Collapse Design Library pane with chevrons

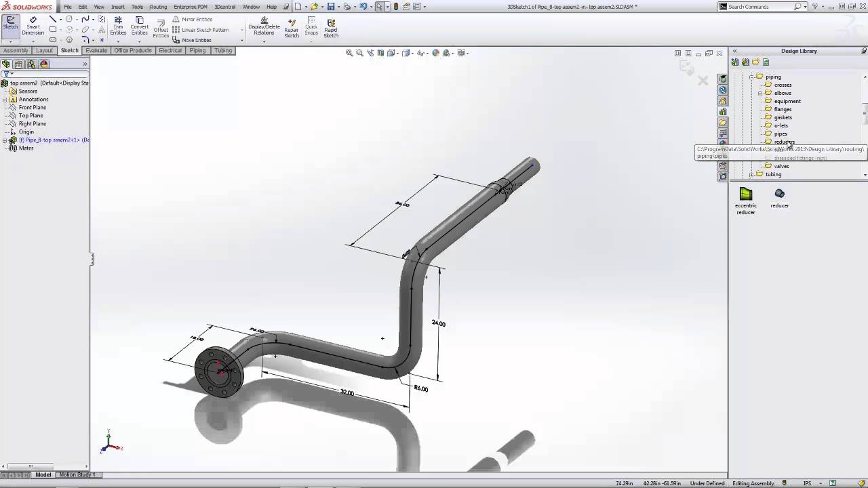point(734,51)
